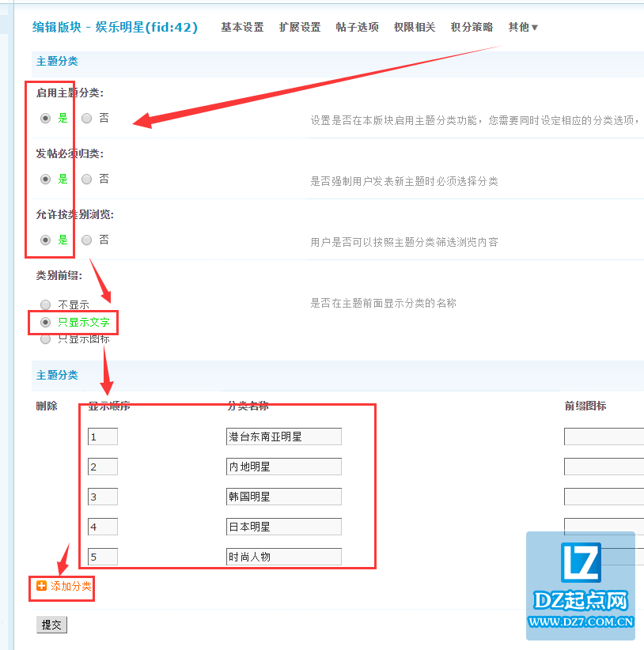Click prefix icon field for 韩国明星 row

coord(604,497)
